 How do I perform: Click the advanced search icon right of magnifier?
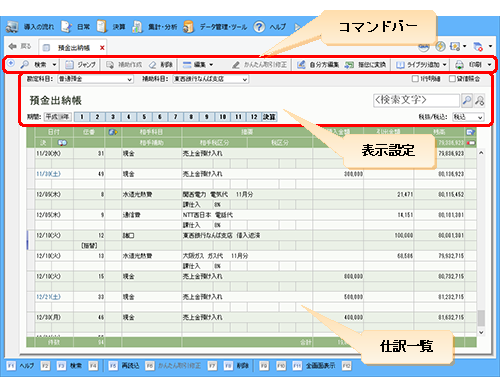click(480, 100)
